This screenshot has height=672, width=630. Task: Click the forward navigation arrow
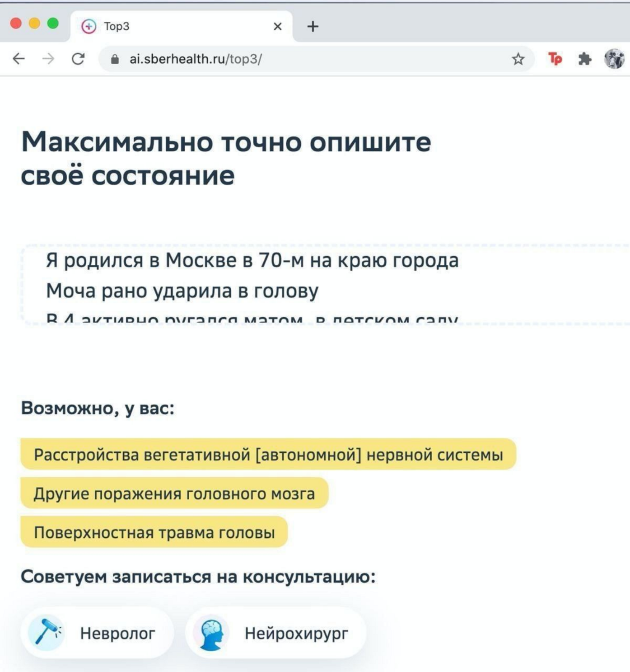(x=48, y=59)
